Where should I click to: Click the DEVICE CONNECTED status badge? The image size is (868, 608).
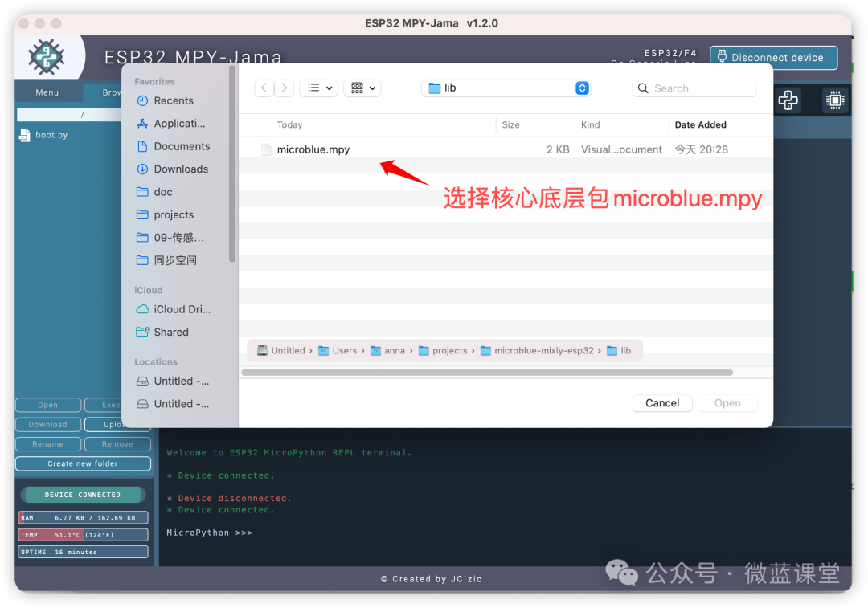[83, 495]
